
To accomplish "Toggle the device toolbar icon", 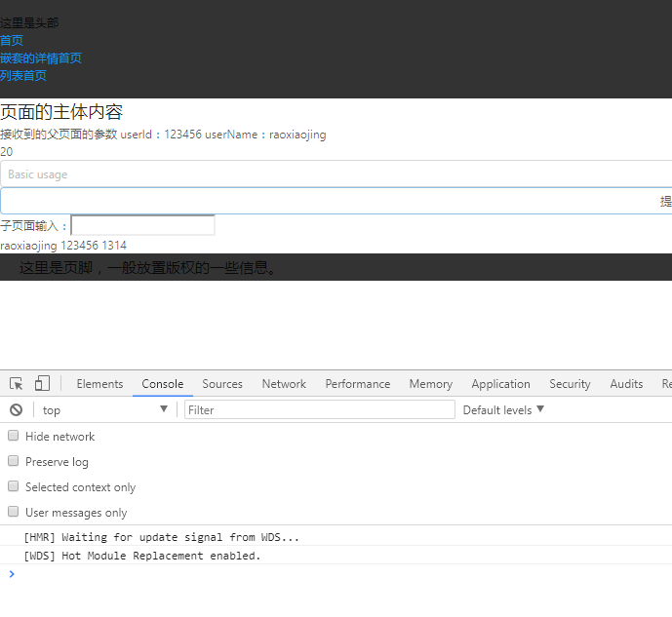I will click(42, 383).
